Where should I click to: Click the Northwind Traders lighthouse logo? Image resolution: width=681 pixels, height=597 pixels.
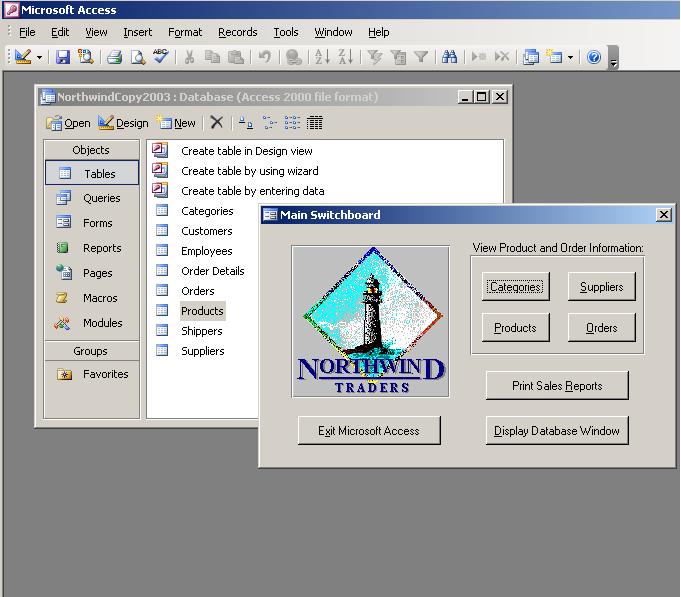tap(370, 321)
